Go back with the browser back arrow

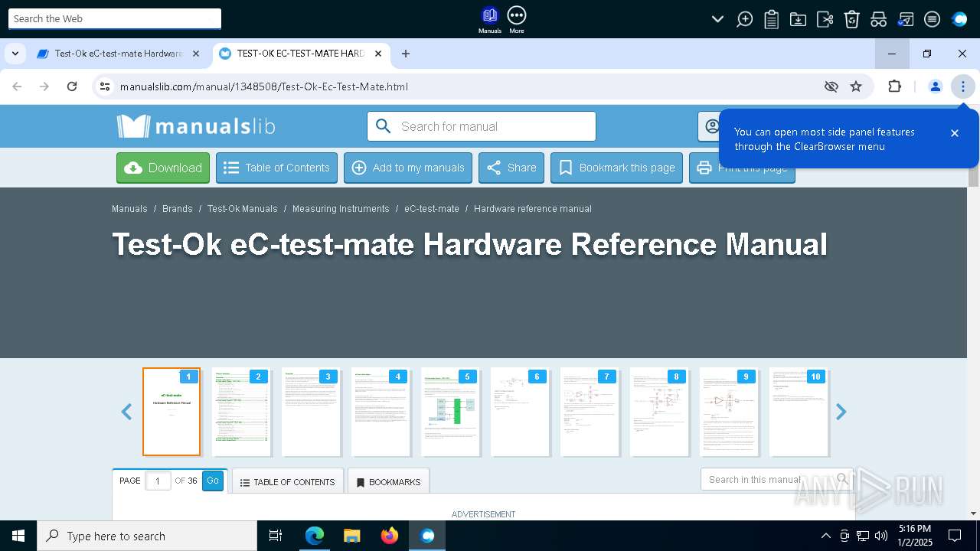coord(17,86)
